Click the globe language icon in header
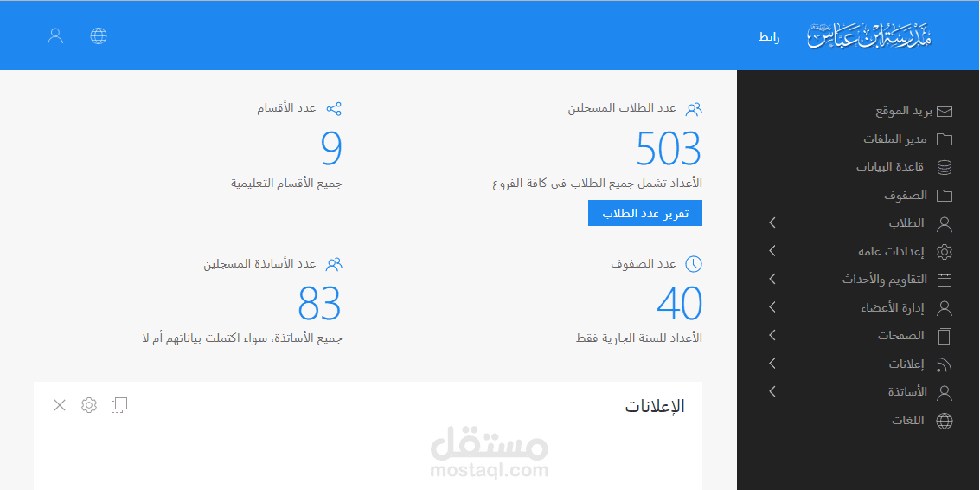Screen dimensions: 980x490 99,35
